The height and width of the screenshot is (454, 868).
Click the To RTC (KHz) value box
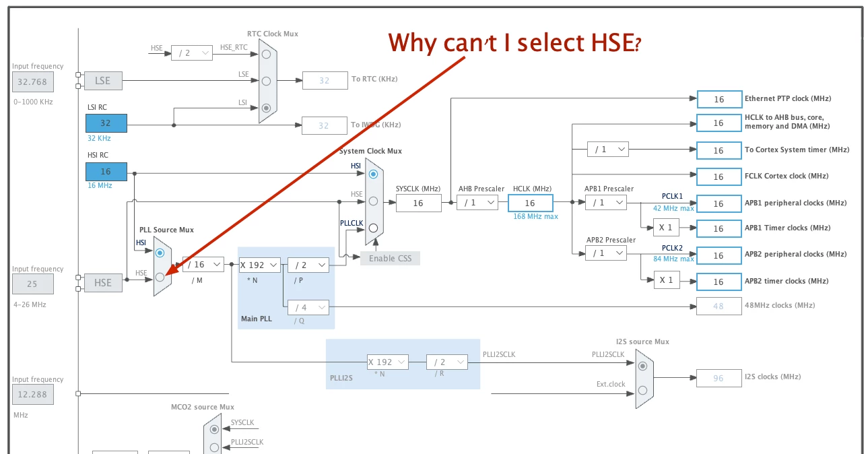[325, 80]
